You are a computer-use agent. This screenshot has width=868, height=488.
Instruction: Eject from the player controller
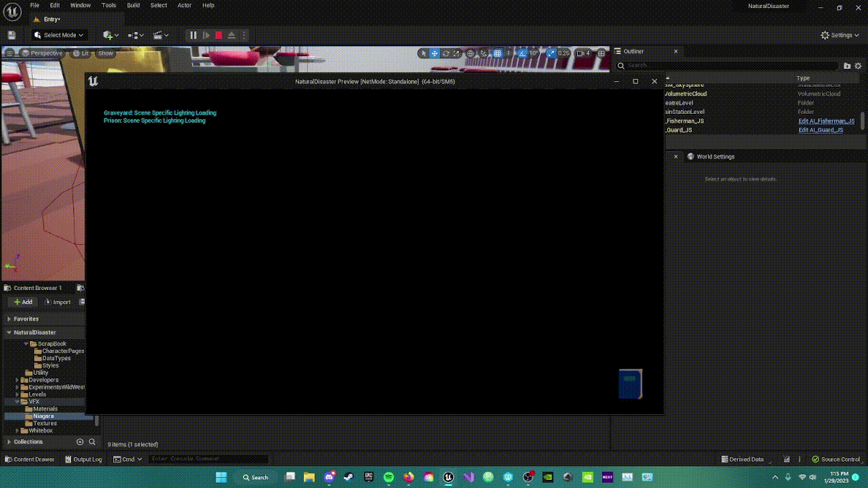click(x=231, y=35)
